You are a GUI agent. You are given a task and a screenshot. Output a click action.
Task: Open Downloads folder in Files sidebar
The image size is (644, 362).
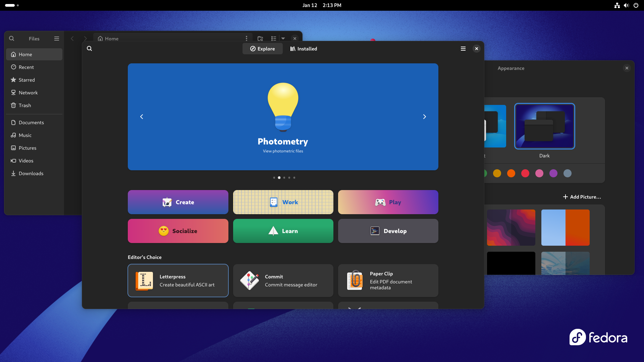tap(31, 173)
